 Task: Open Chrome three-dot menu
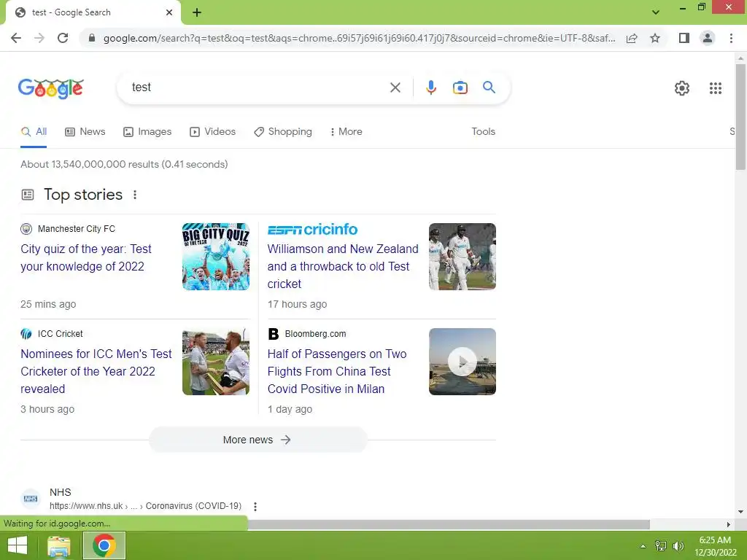click(731, 38)
